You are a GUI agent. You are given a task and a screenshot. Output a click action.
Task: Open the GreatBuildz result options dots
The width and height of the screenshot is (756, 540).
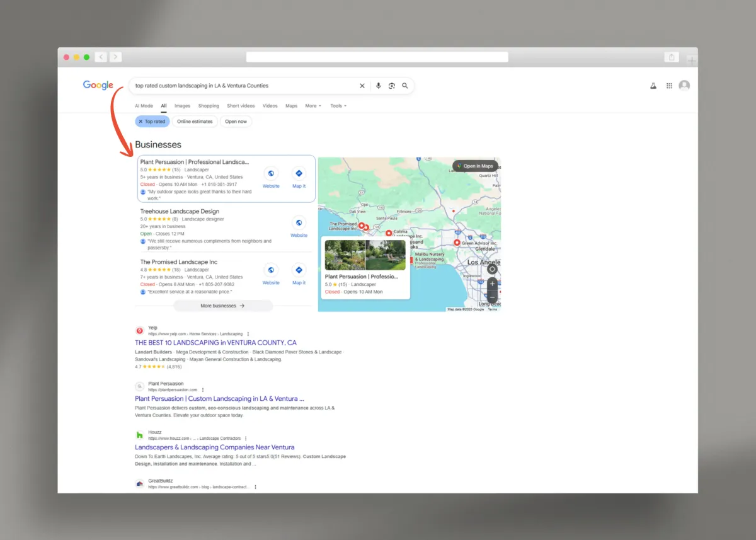click(x=255, y=486)
